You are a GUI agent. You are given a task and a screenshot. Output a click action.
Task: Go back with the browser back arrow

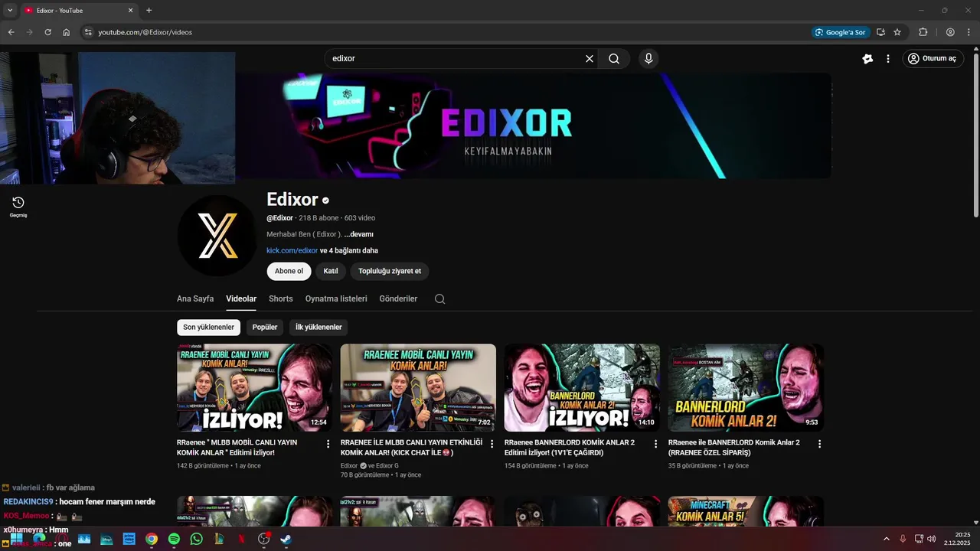(11, 32)
